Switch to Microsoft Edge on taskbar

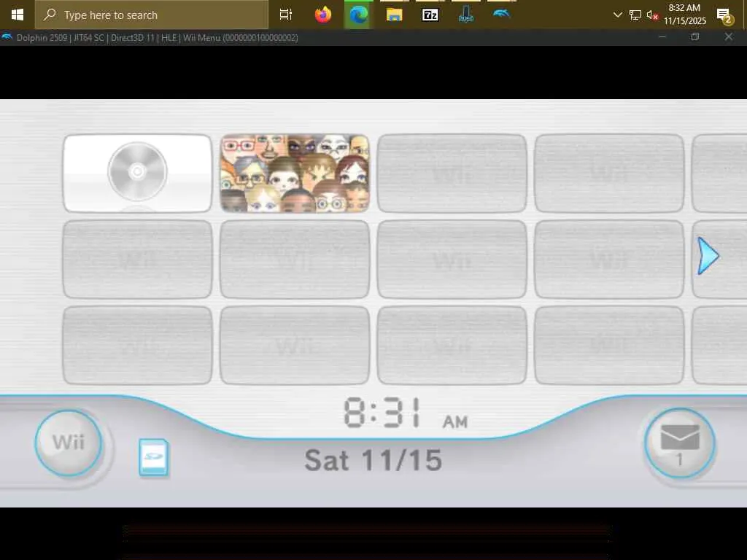pos(358,15)
